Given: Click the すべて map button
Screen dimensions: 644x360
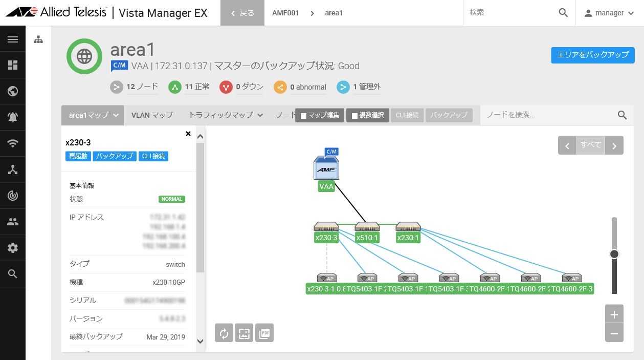Looking at the screenshot, I should (591, 145).
